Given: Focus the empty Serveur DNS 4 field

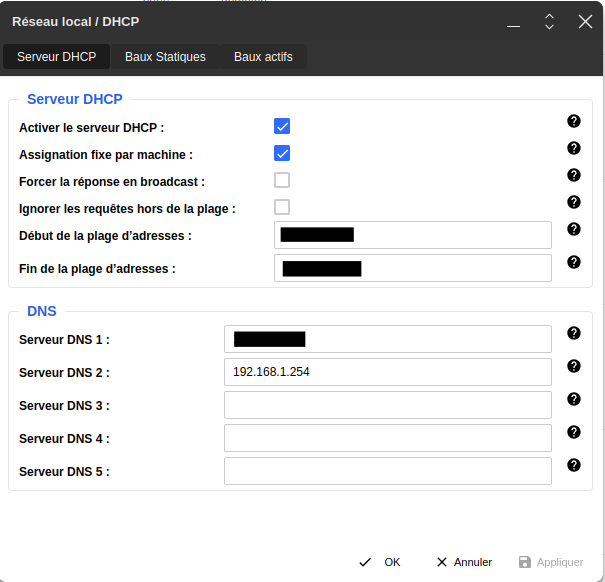Looking at the screenshot, I should click(387, 438).
